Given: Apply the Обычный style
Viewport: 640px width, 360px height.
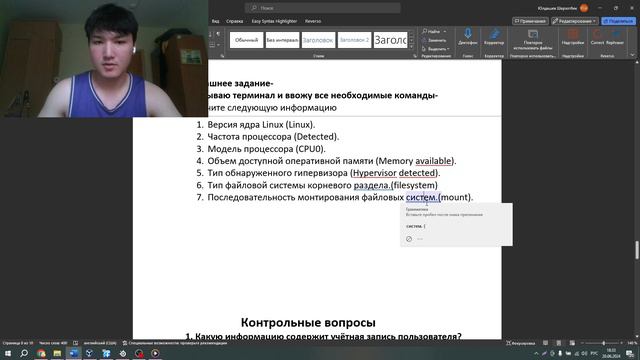Looking at the screenshot, I should click(247, 40).
